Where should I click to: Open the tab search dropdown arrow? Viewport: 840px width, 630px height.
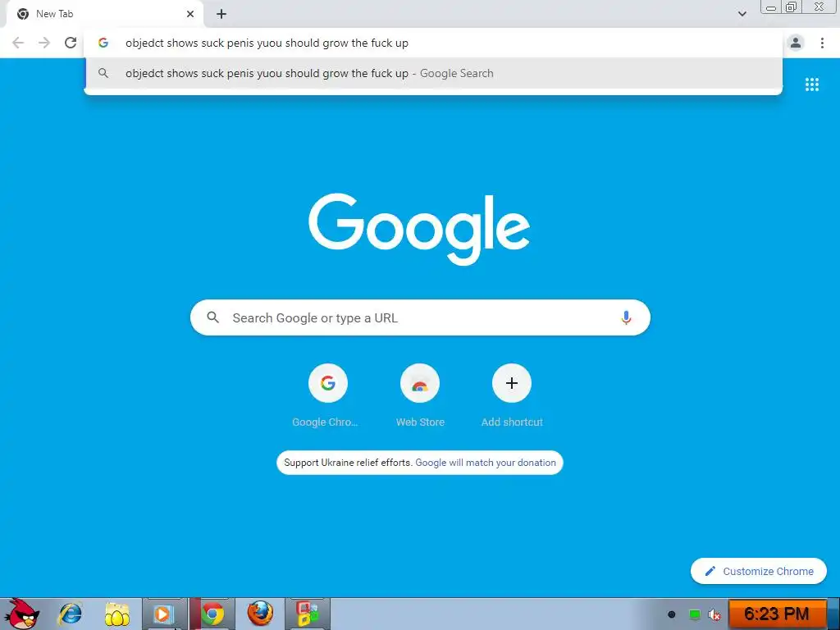pyautogui.click(x=742, y=14)
